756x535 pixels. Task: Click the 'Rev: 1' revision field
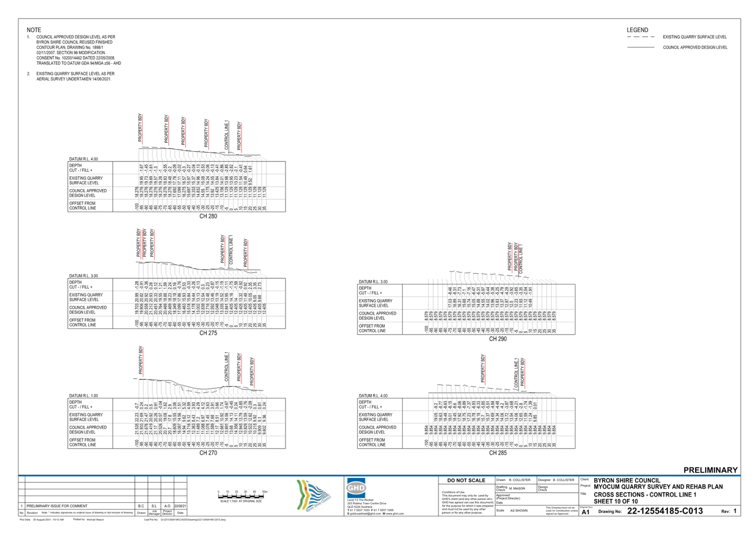click(729, 511)
